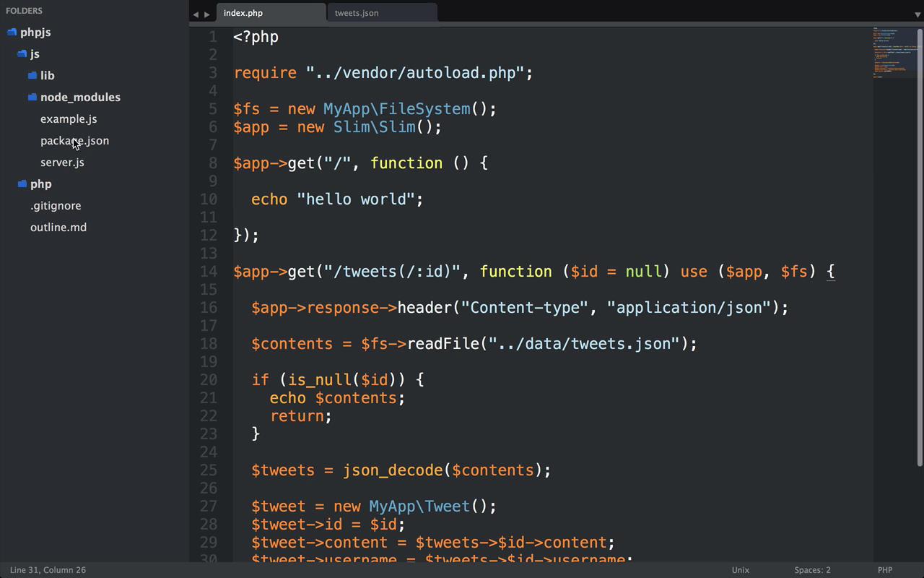
Task: Open the PHP syntax selector in status bar
Action: [885, 570]
